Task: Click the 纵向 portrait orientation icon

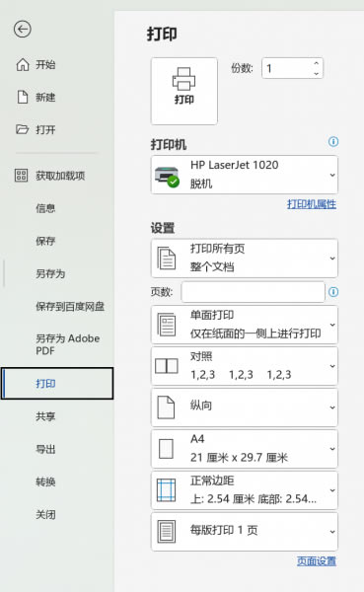Action: (166, 407)
